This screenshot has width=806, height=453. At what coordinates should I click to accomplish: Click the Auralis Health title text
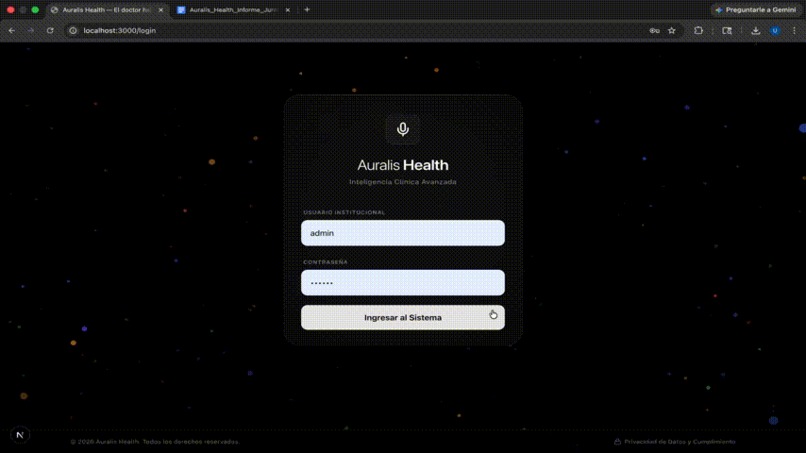[x=402, y=165]
